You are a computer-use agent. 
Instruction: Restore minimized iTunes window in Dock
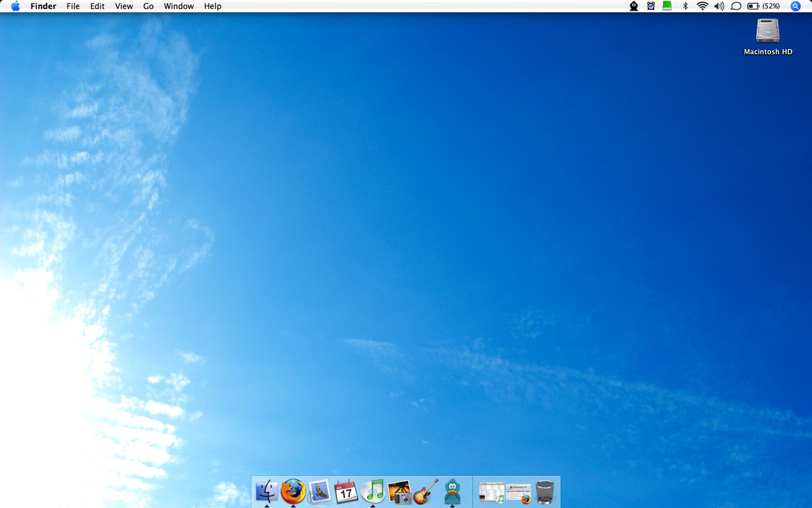[492, 493]
